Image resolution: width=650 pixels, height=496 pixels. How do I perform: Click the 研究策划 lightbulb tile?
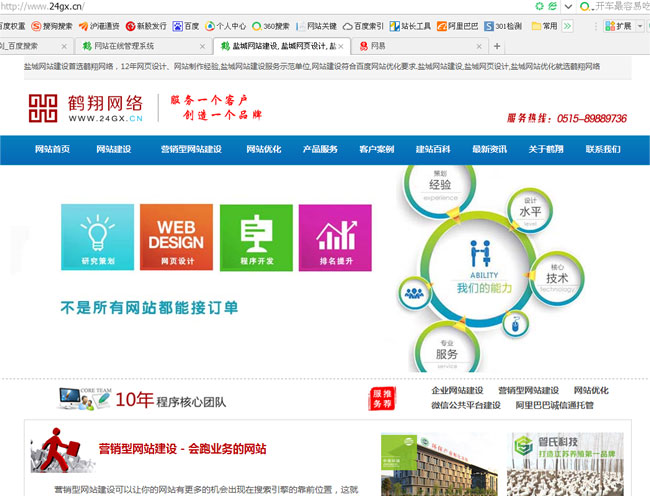point(97,237)
